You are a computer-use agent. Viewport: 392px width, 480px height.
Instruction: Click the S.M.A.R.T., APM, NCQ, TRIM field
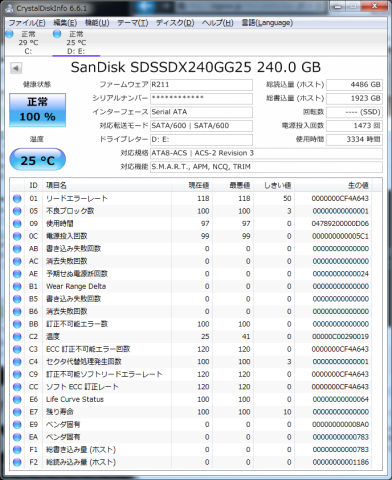coord(266,167)
